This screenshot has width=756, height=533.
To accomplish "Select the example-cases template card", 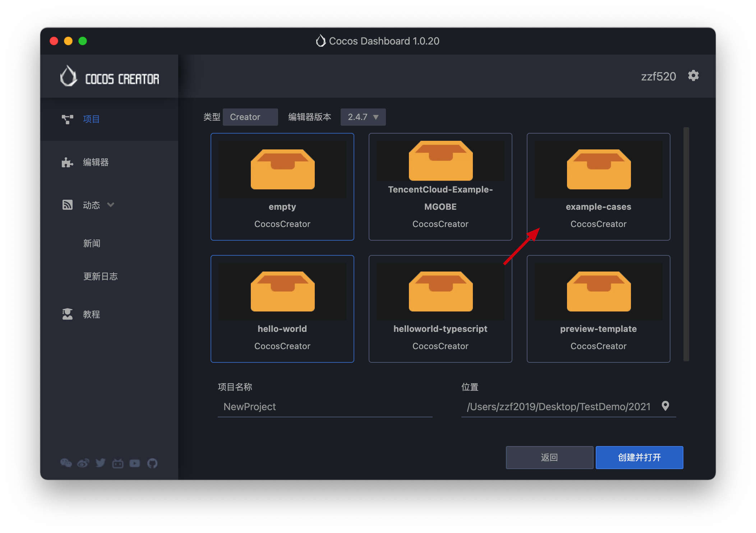I will (598, 186).
